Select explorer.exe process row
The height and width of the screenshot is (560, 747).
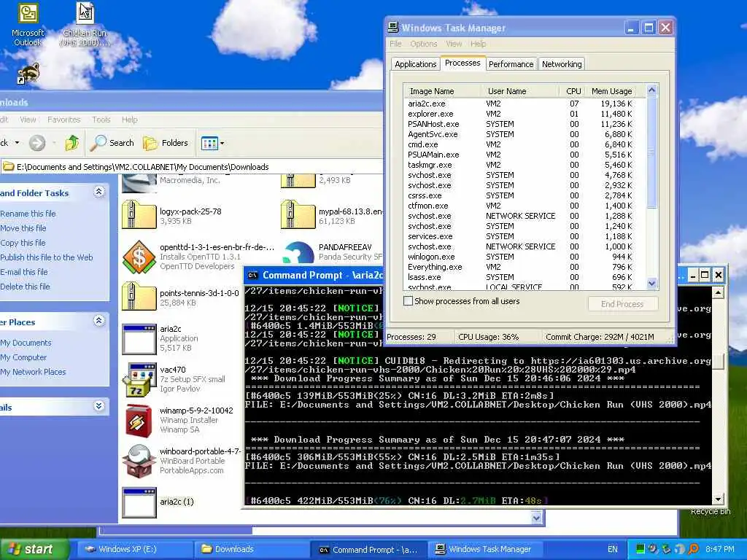[524, 114]
